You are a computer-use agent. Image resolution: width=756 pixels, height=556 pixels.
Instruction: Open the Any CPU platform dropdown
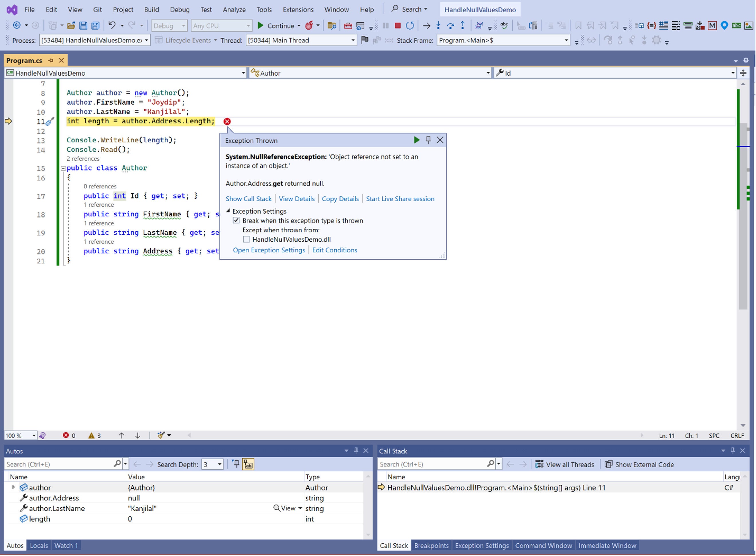click(222, 26)
